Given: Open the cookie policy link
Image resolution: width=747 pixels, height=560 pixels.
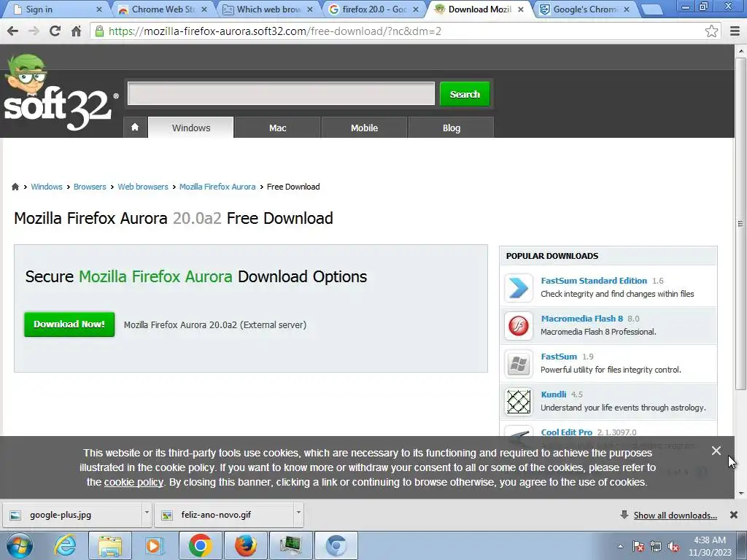Looking at the screenshot, I should [133, 482].
